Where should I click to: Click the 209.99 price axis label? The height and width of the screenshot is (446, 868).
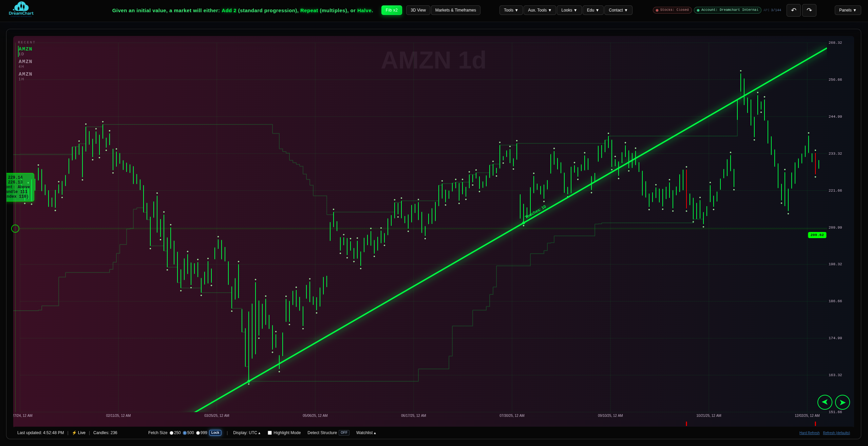tap(835, 228)
